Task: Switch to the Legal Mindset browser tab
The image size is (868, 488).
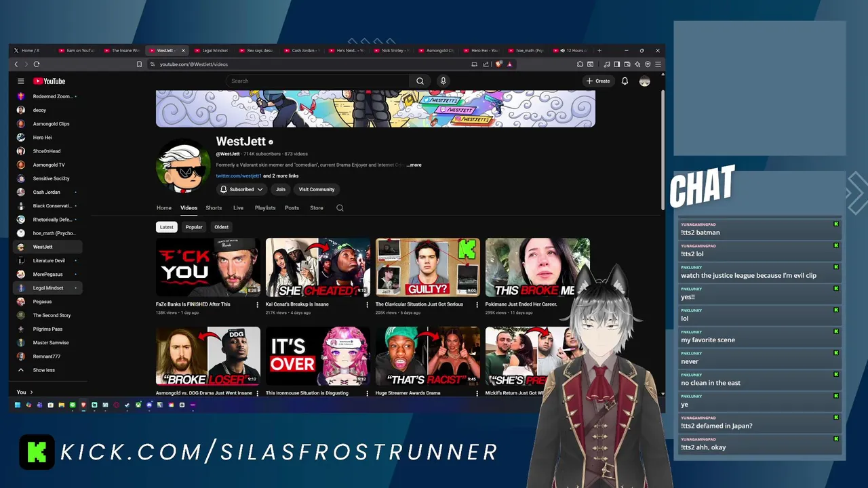Action: point(212,50)
